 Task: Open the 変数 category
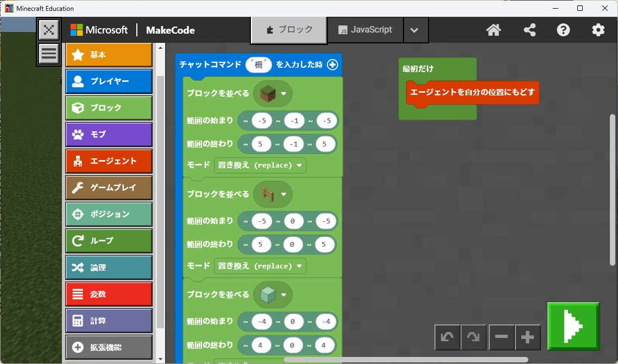pyautogui.click(x=109, y=294)
